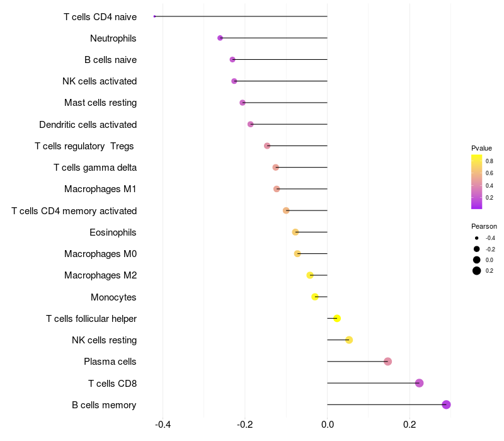This screenshot has width=504, height=441.
Task: Select the Mast cells resting dot
Action: pos(243,103)
